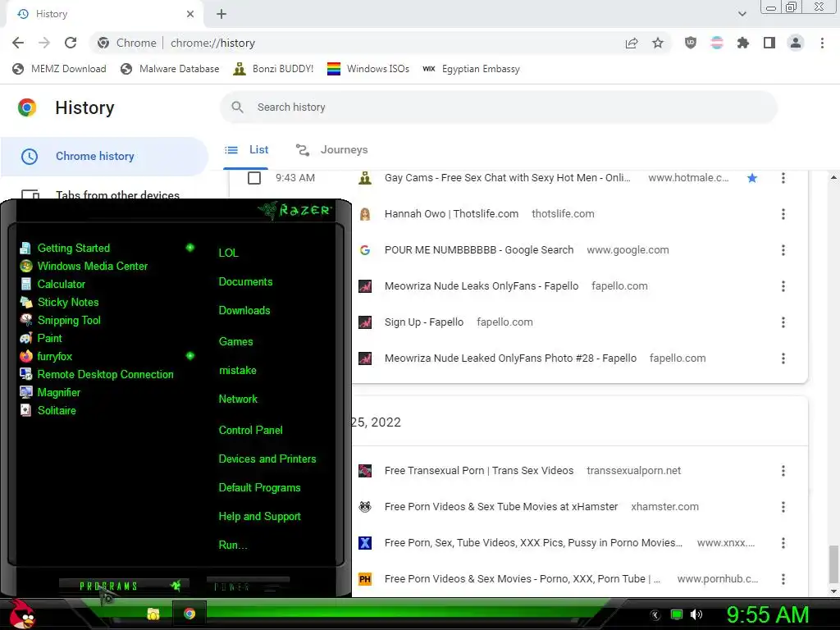This screenshot has height=630, width=840.
Task: Switch to the Journeys tab
Action: [332, 150]
